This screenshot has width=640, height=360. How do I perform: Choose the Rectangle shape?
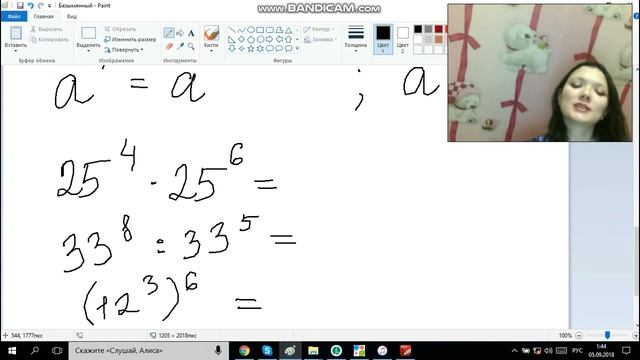(x=260, y=30)
